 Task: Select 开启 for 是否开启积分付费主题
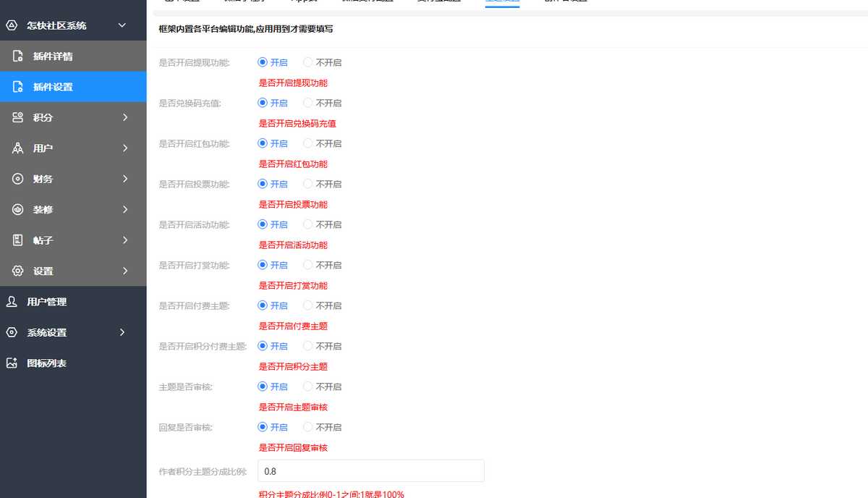pos(273,346)
